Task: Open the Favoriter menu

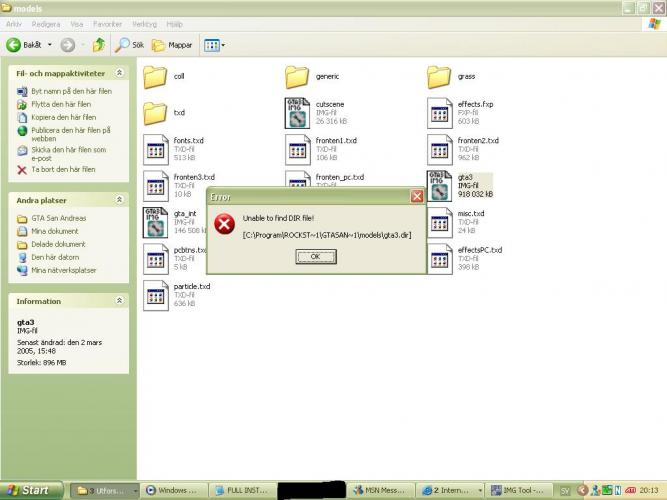Action: (x=107, y=24)
